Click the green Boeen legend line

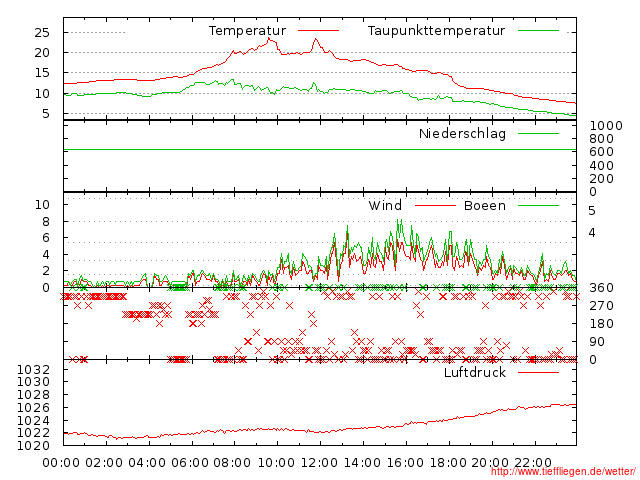[538, 205]
